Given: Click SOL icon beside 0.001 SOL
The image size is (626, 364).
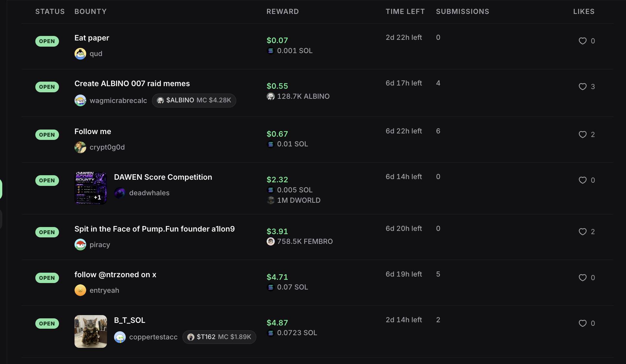Looking at the screenshot, I should tap(271, 51).
